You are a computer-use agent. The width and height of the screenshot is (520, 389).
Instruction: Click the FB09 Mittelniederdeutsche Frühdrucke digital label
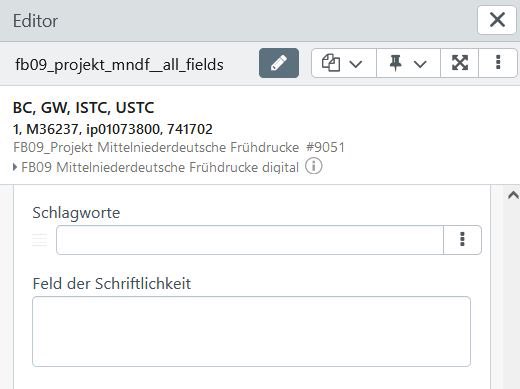(160, 167)
